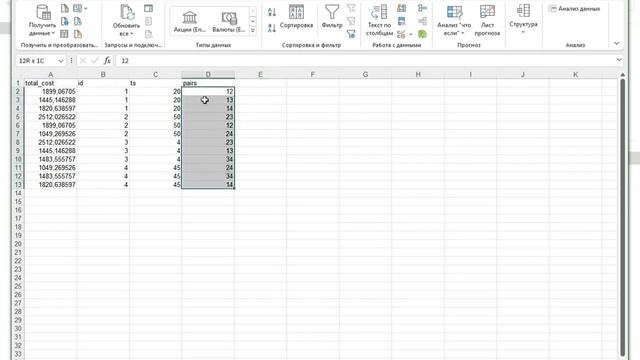
Task: Open the Name Box dropdown arrow
Action: [x=60, y=61]
